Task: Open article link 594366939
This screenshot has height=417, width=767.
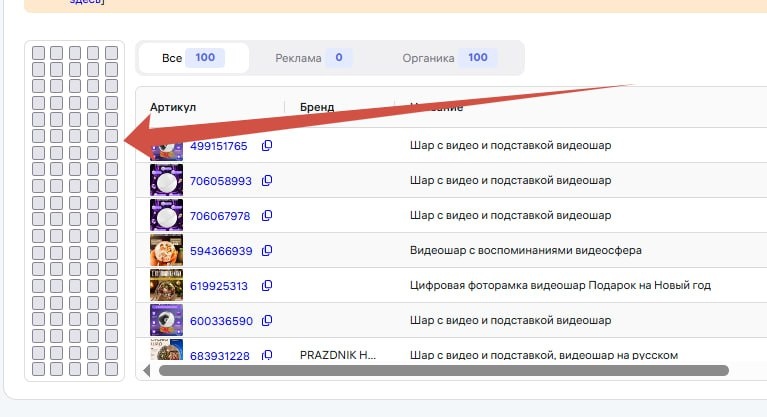Action: click(x=221, y=251)
